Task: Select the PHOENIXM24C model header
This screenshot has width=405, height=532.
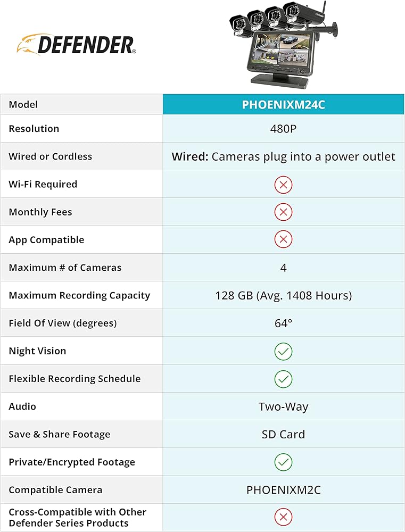Action: 283,105
